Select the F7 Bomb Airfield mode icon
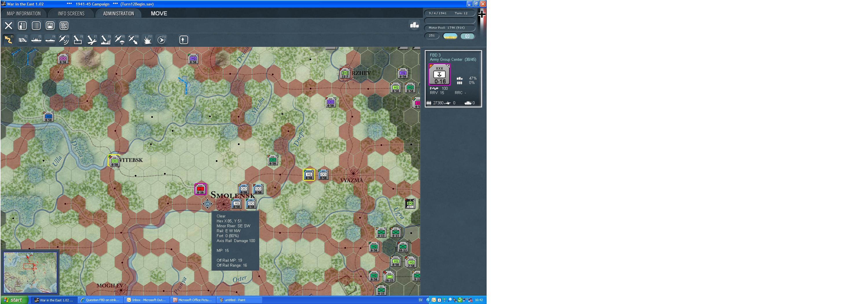Viewport: 868px width, 304px height. tap(91, 40)
